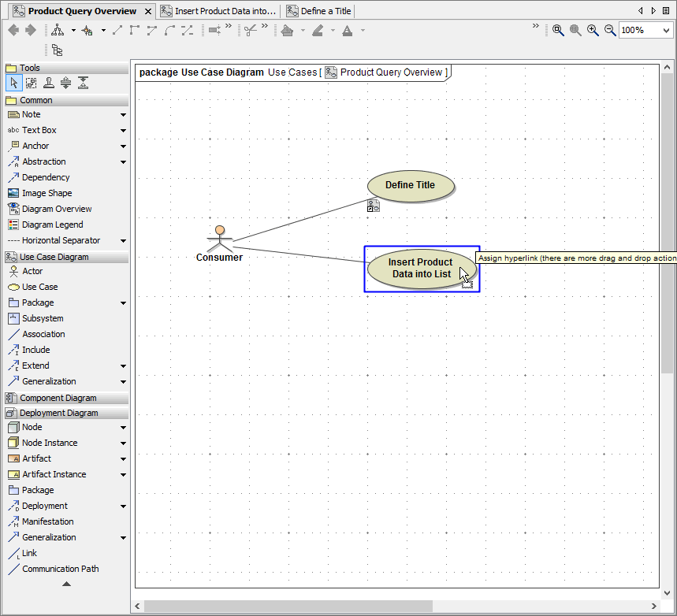Click Fit in Window zoom icon
The width and height of the screenshot is (677, 616).
[558, 30]
